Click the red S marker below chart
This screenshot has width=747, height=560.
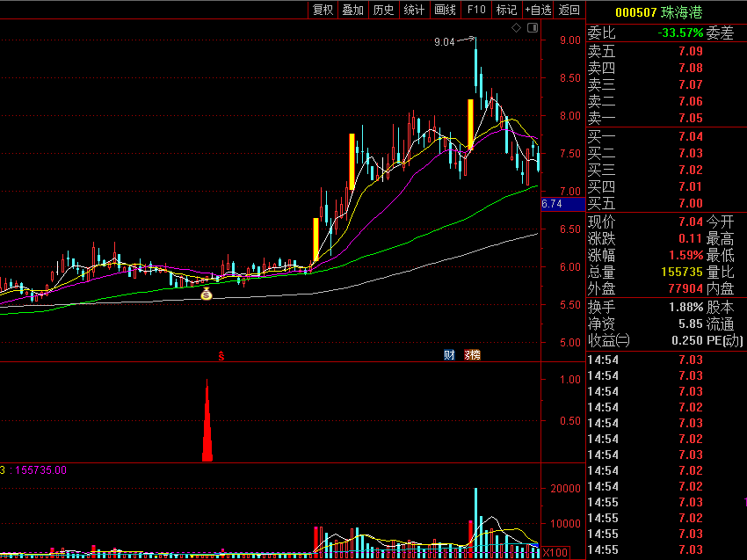tap(221, 355)
